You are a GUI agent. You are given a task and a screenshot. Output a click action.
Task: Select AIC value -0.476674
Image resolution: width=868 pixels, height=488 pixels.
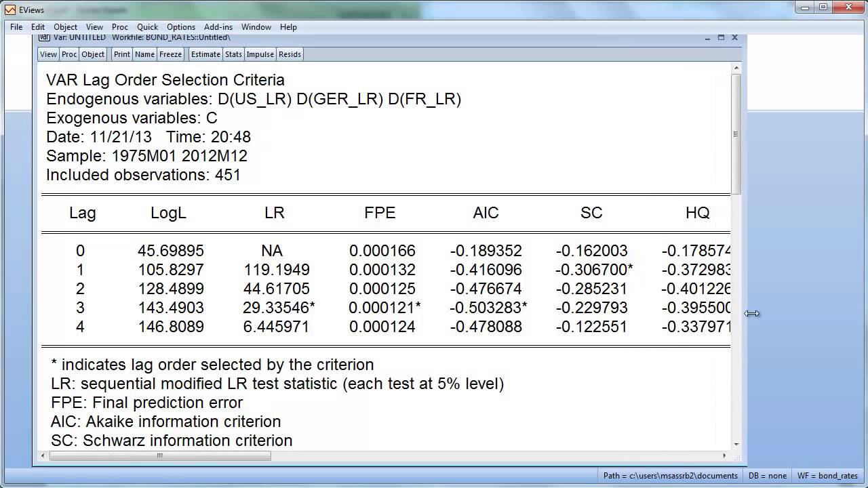point(486,289)
